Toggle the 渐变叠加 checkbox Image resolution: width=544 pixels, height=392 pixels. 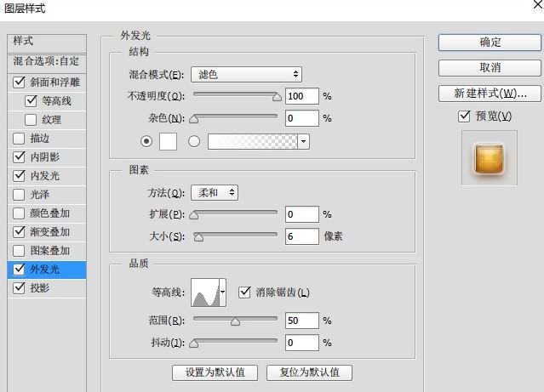point(19,232)
